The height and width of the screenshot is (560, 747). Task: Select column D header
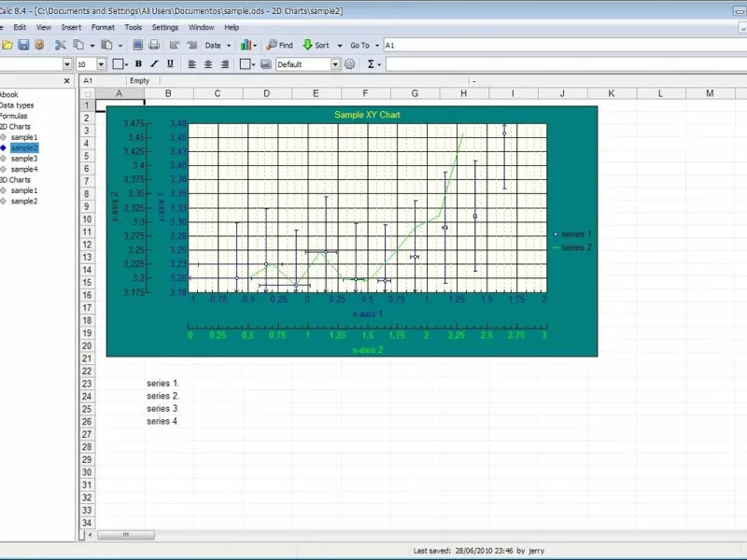[267, 93]
